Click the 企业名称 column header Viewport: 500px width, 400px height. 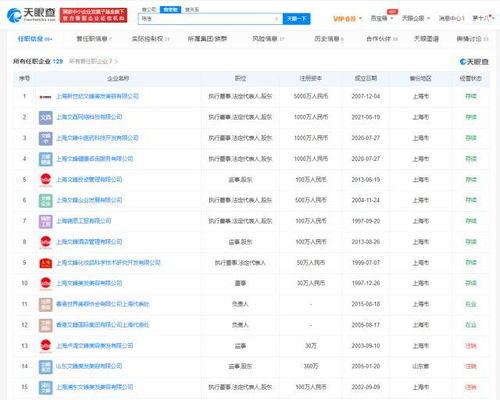pos(118,78)
